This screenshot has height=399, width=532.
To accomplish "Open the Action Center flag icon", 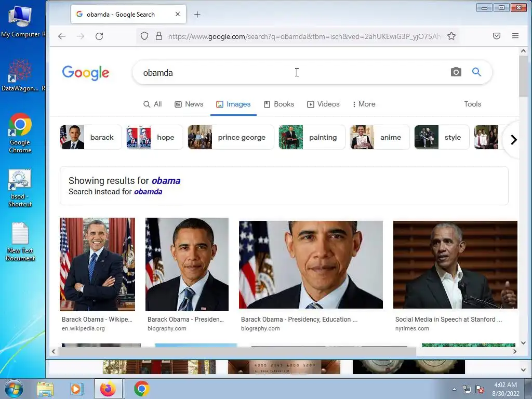I will pos(480,389).
